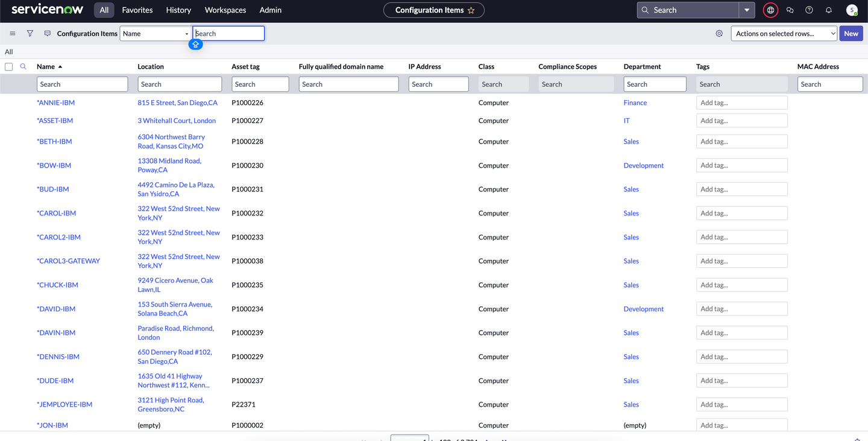
Task: Open the IT department link
Action: (x=627, y=121)
